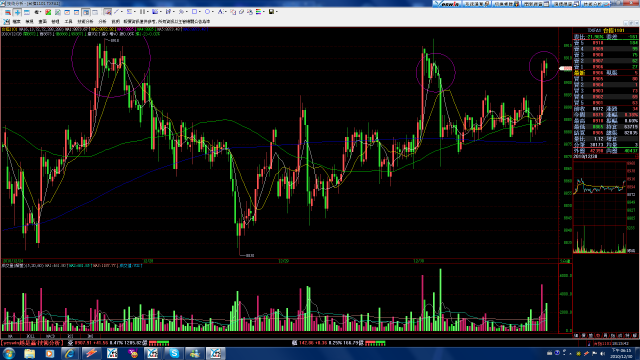Select the text annotation A tool

click(220, 12)
